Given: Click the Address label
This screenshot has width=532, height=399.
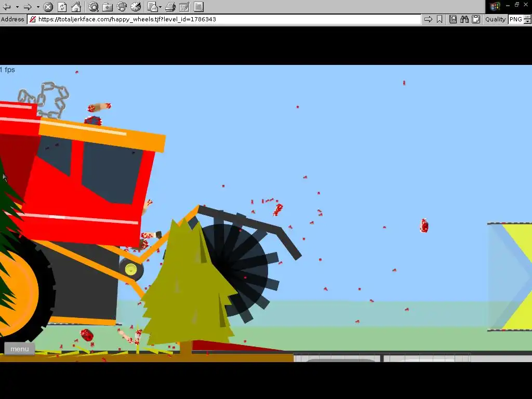Looking at the screenshot, I should [x=12, y=19].
